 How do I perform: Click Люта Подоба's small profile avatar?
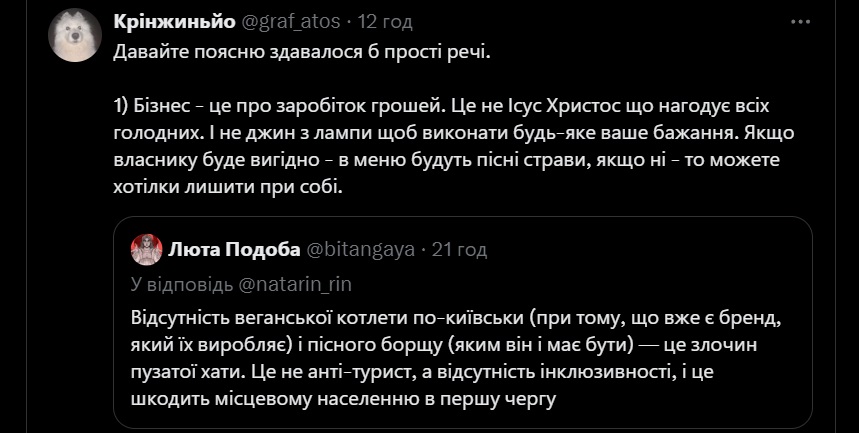147,248
